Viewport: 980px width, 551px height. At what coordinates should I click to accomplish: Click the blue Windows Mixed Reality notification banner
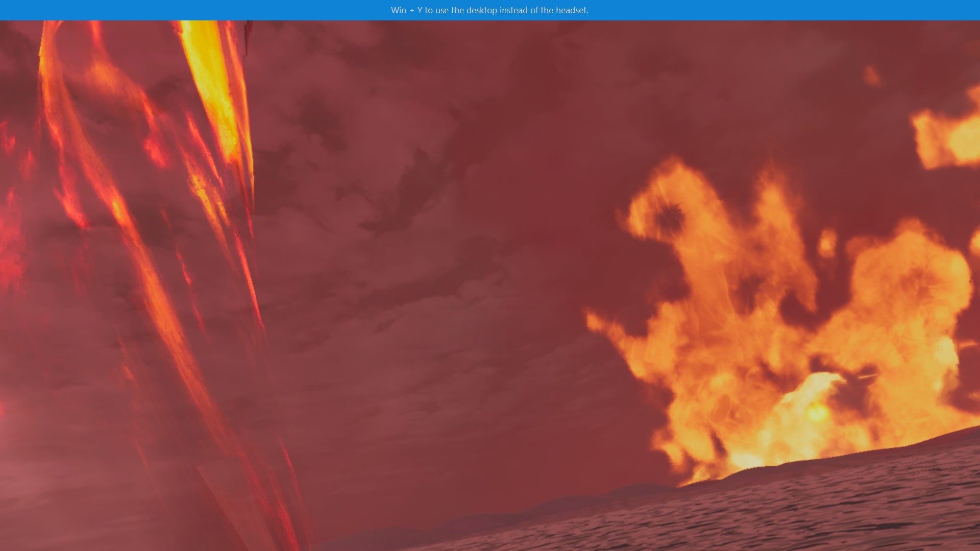pyautogui.click(x=490, y=9)
